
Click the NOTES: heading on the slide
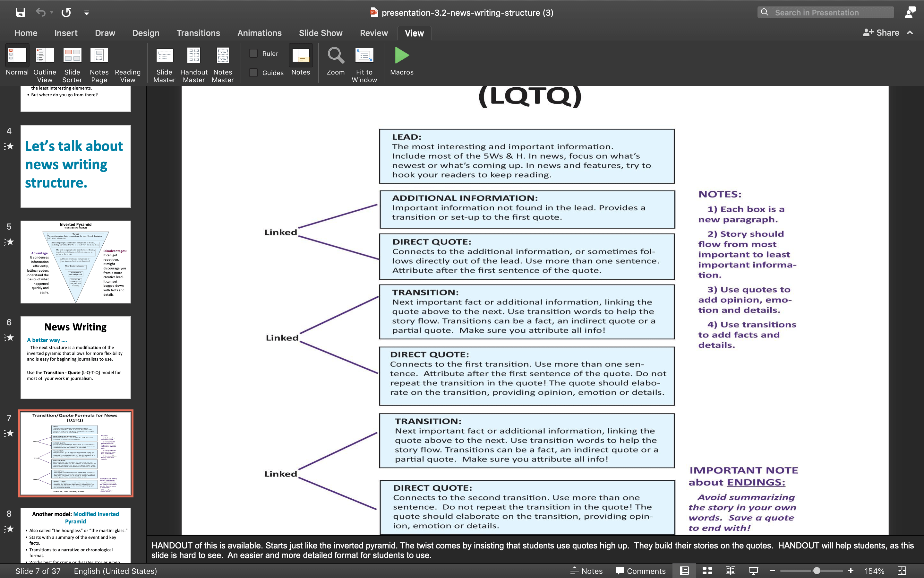pyautogui.click(x=720, y=194)
